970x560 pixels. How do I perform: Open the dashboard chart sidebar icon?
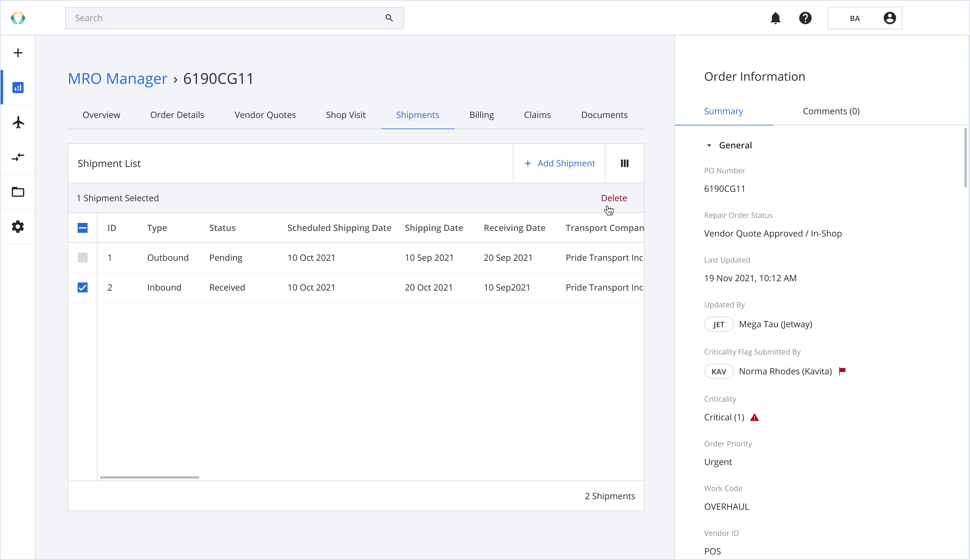pos(18,87)
